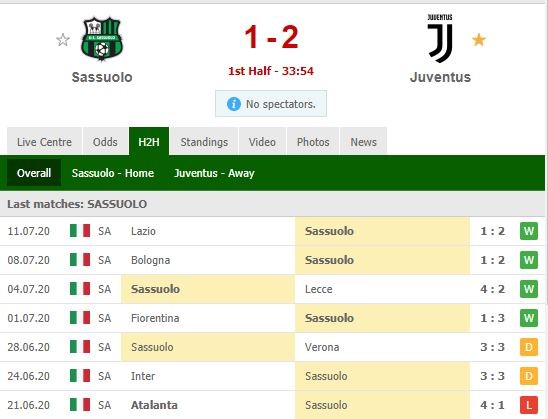Select the Overall filter in the green bar

coord(34,173)
